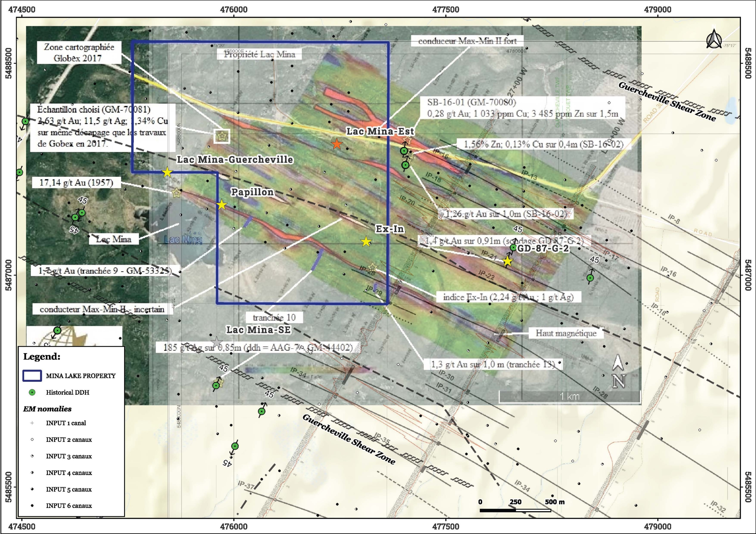Click the 17,14 g/t Au (1957) label
The width and height of the screenshot is (756, 534).
pyautogui.click(x=76, y=182)
